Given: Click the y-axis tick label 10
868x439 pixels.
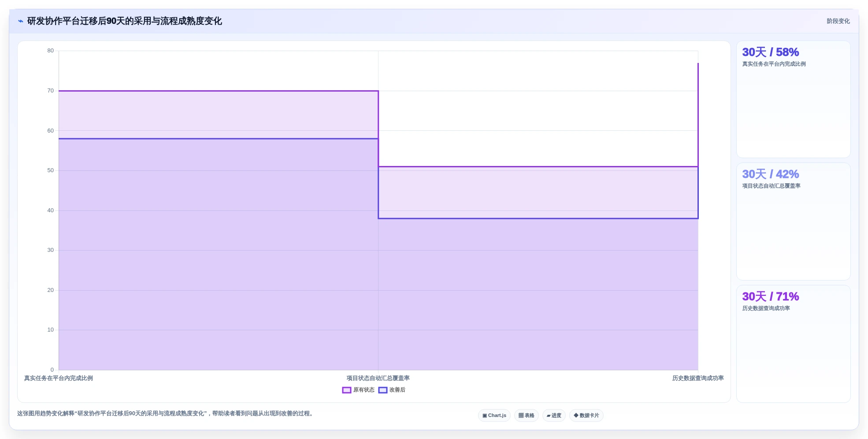Looking at the screenshot, I should [x=51, y=330].
